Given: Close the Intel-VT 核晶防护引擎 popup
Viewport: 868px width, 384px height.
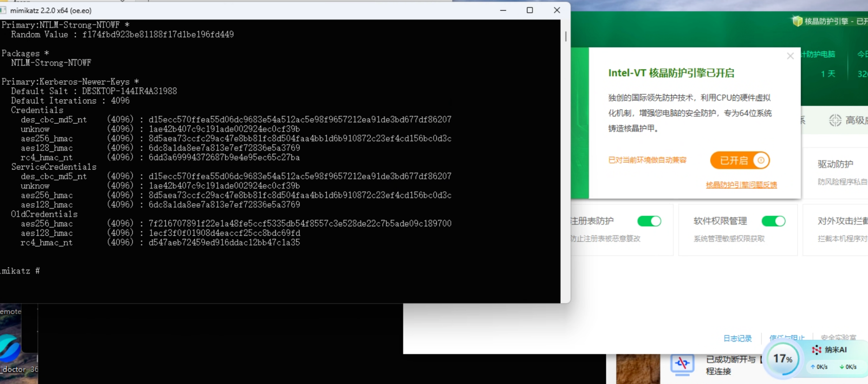Looking at the screenshot, I should (x=790, y=56).
